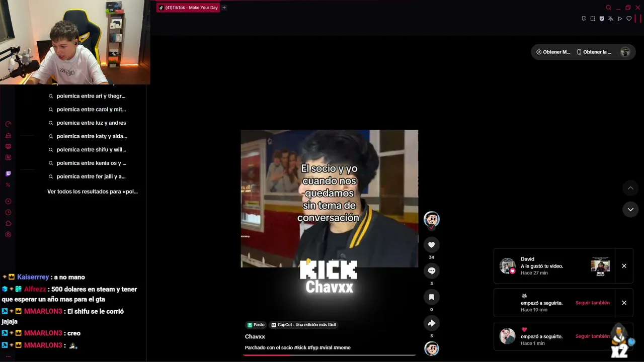Open the extensions cube icon in the sidebar
Image resolution: width=644 pixels, height=362 pixels.
[8, 224]
